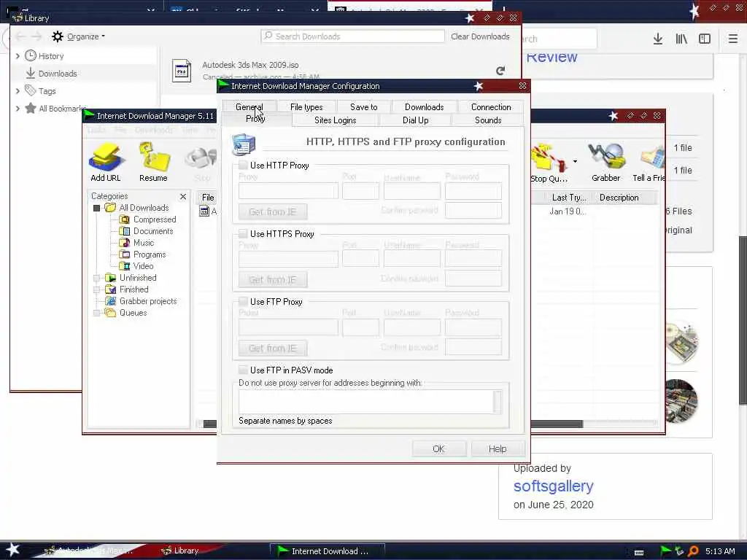
Task: Select the Grabber projects item
Action: [x=141, y=301]
